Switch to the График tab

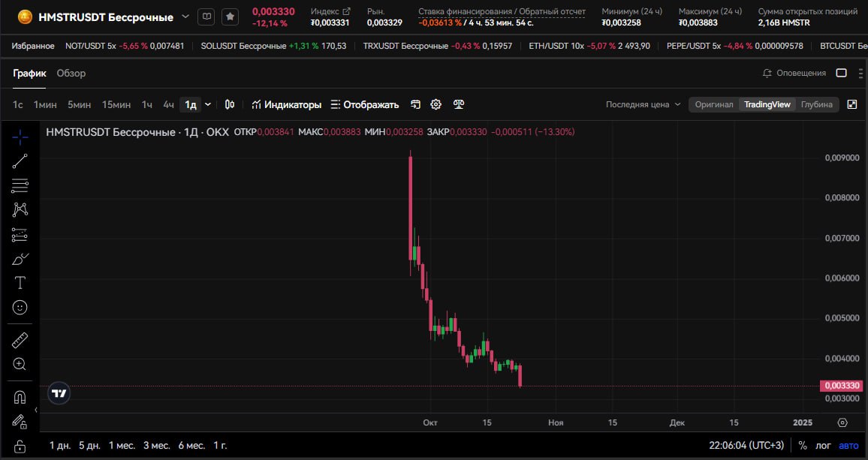click(30, 73)
